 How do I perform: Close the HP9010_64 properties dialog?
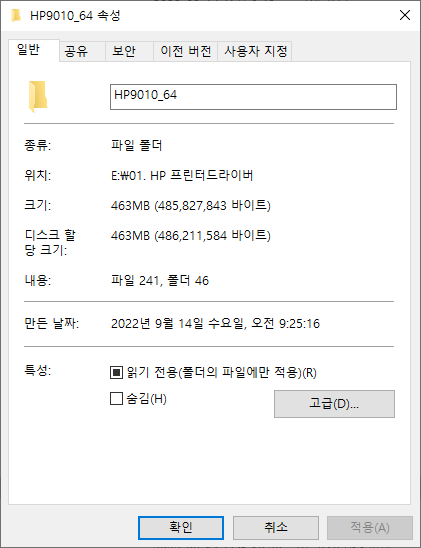pyautogui.click(x=405, y=15)
